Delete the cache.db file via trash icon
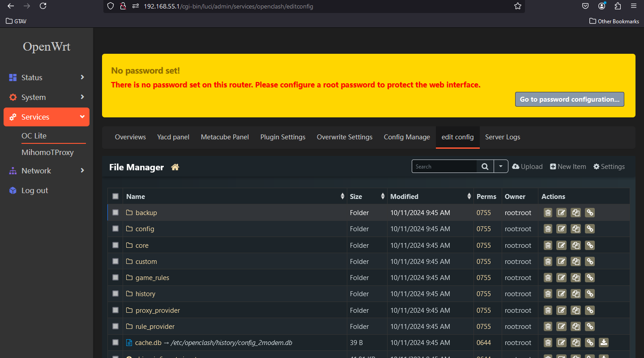This screenshot has width=644, height=358. click(x=548, y=343)
